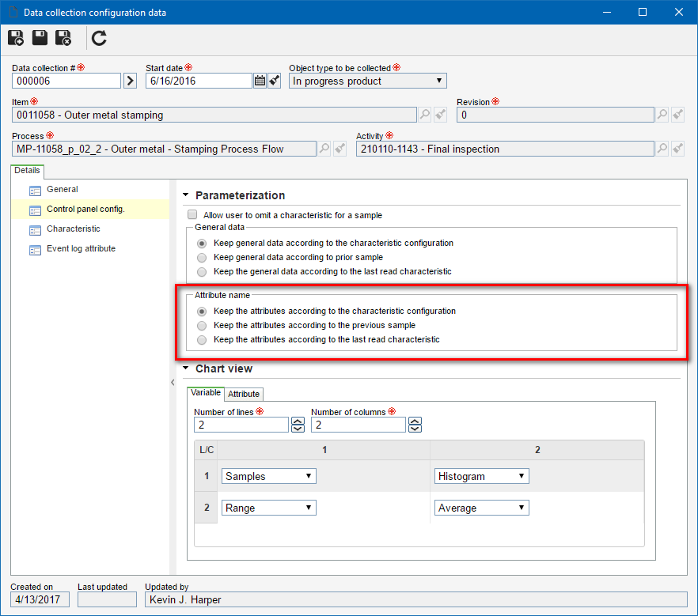The image size is (698, 616).
Task: Click the Item field showing Outer metal stamping
Action: [x=214, y=115]
